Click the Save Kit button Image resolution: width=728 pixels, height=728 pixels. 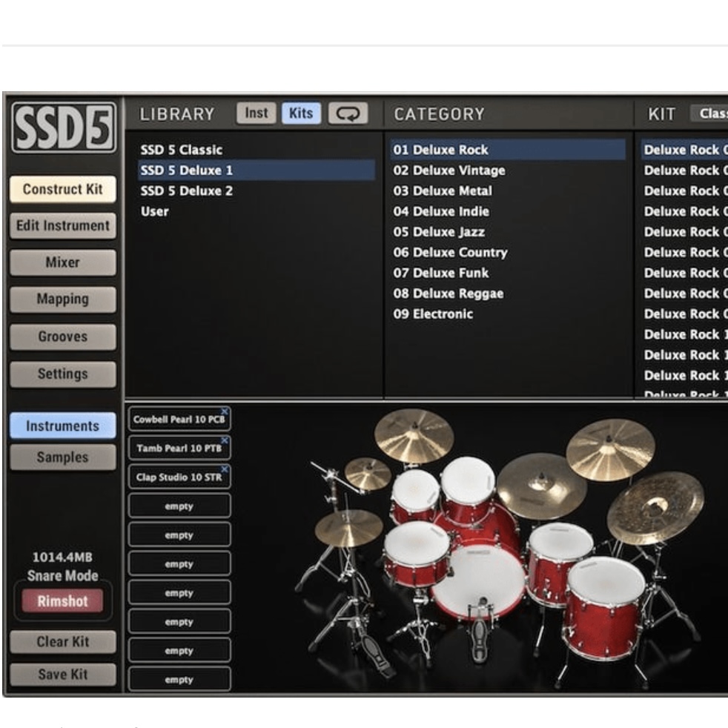pyautogui.click(x=63, y=674)
